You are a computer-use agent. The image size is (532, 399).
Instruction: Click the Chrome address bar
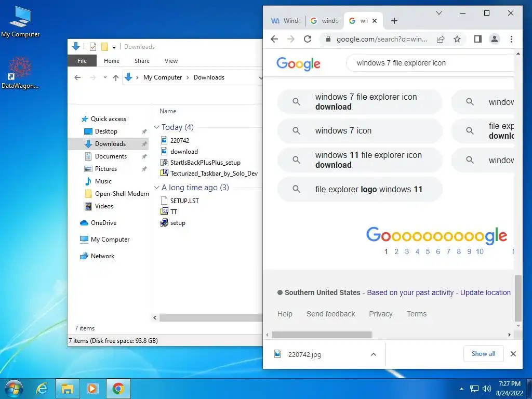click(x=381, y=39)
